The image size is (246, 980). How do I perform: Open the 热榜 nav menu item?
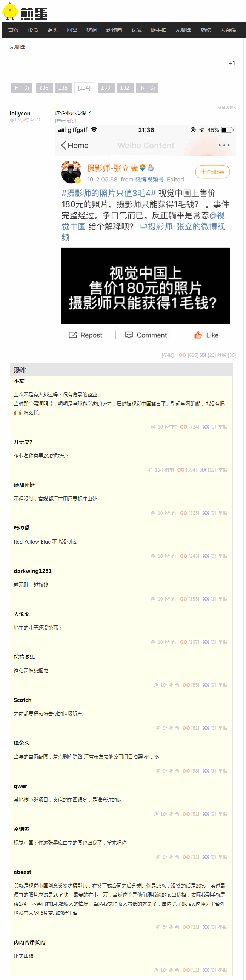[x=206, y=30]
